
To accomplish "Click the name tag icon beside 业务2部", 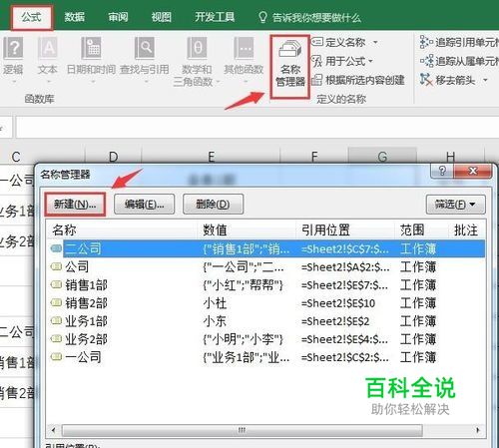I will tap(56, 339).
